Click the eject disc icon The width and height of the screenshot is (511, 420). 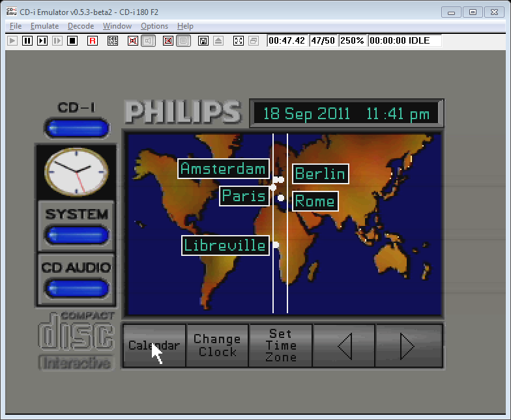pyautogui.click(x=218, y=40)
